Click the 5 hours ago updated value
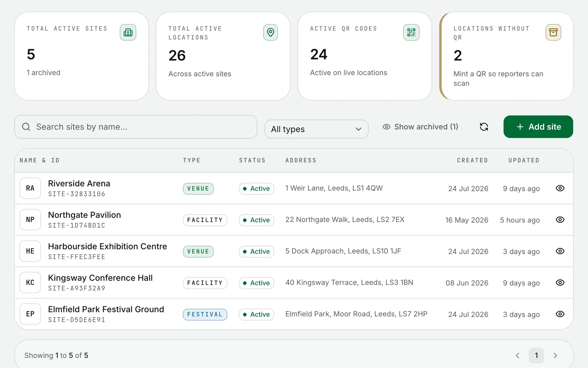The width and height of the screenshot is (588, 368). coord(520,220)
